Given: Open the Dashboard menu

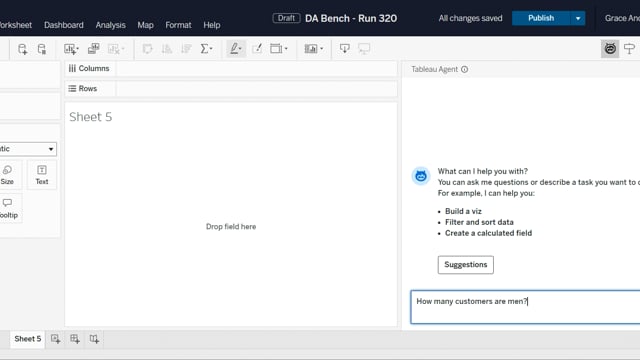Looking at the screenshot, I should point(64,25).
